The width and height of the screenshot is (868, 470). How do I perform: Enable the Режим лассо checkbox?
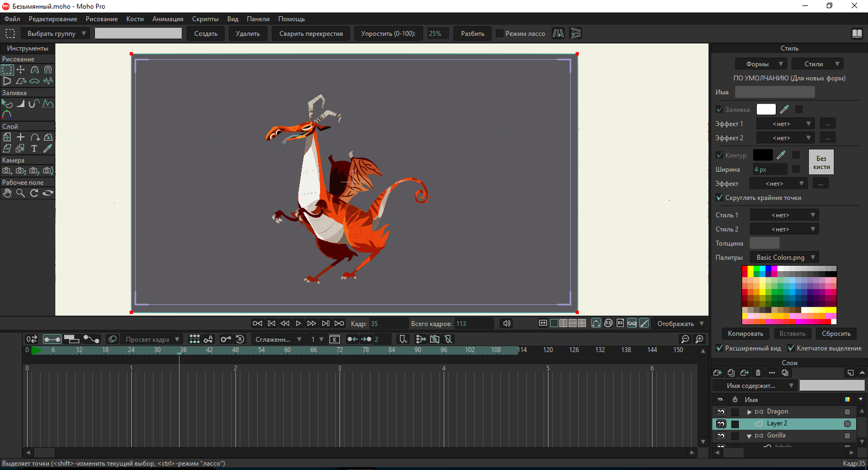click(x=500, y=34)
